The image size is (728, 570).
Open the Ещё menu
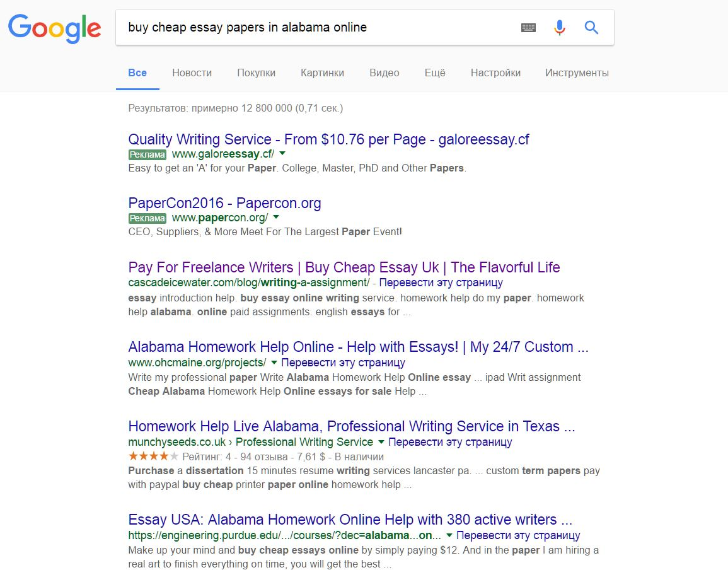435,73
